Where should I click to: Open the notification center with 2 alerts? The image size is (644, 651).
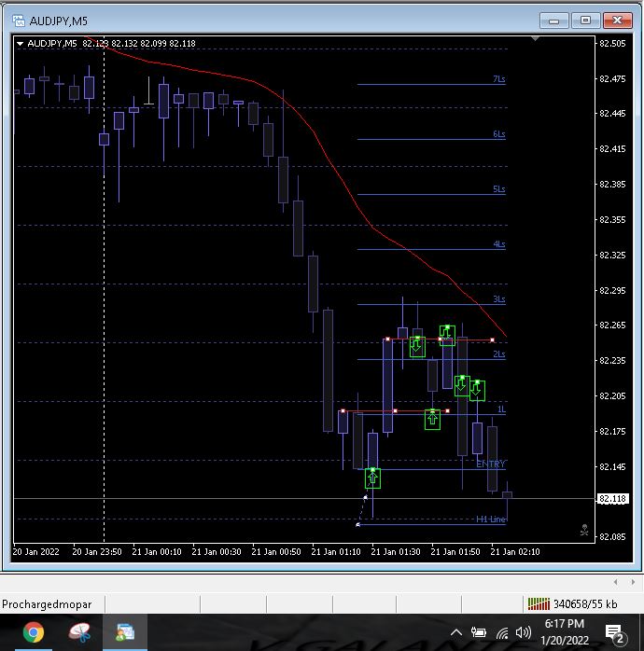[616, 634]
